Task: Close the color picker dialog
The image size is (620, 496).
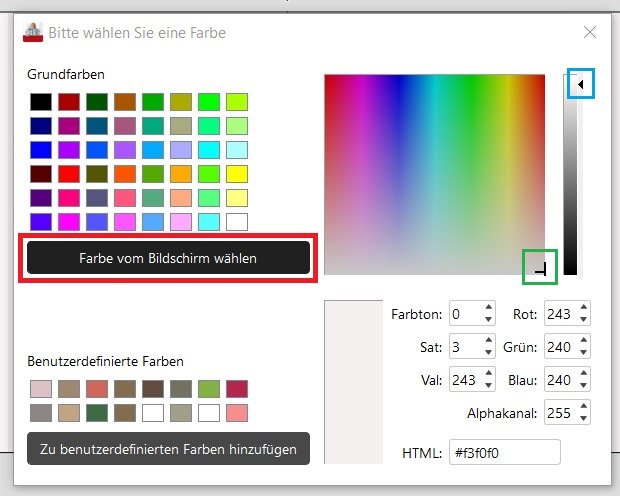Action: 590,32
